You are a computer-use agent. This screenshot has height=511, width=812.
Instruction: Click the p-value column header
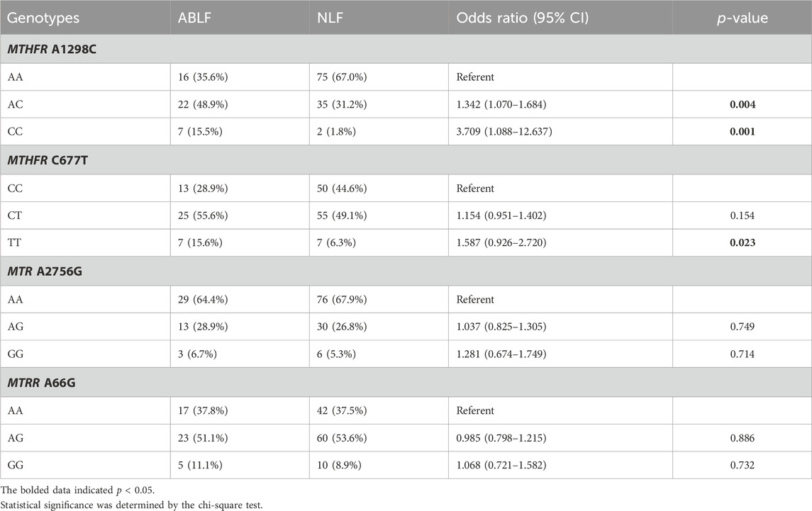coord(742,18)
